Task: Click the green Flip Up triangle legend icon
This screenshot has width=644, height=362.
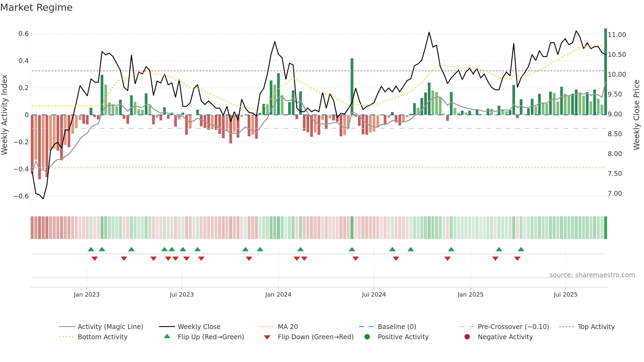Action: [x=167, y=336]
